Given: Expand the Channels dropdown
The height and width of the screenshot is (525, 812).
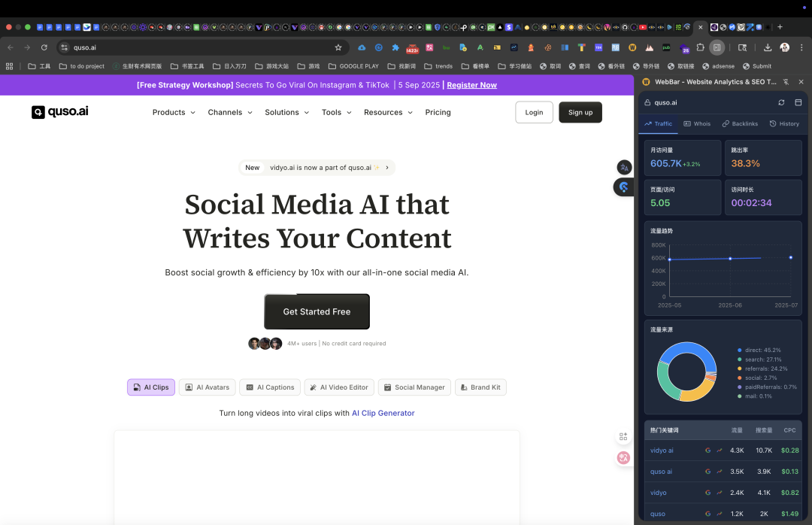Looking at the screenshot, I should point(230,113).
